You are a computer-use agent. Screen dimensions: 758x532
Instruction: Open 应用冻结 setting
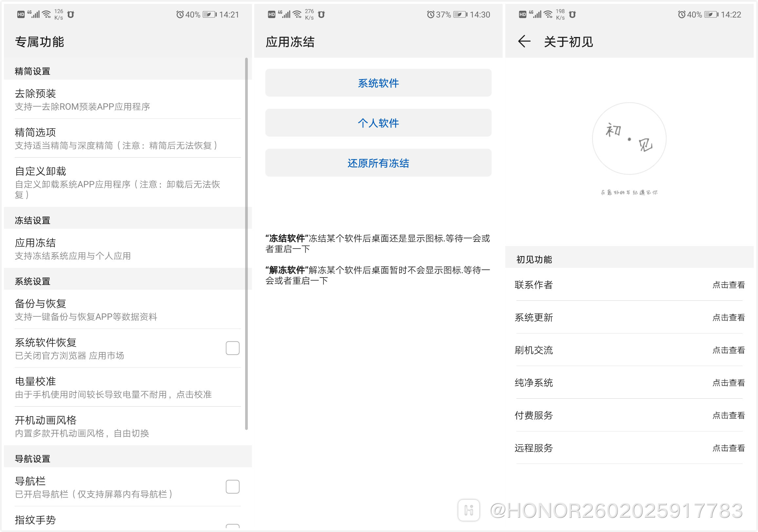128,249
